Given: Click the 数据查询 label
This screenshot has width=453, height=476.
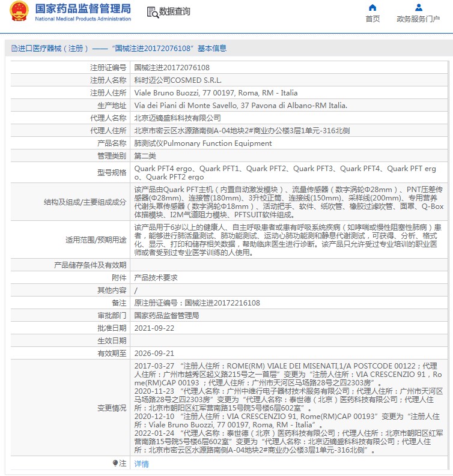Looking at the screenshot, I should [175, 11].
